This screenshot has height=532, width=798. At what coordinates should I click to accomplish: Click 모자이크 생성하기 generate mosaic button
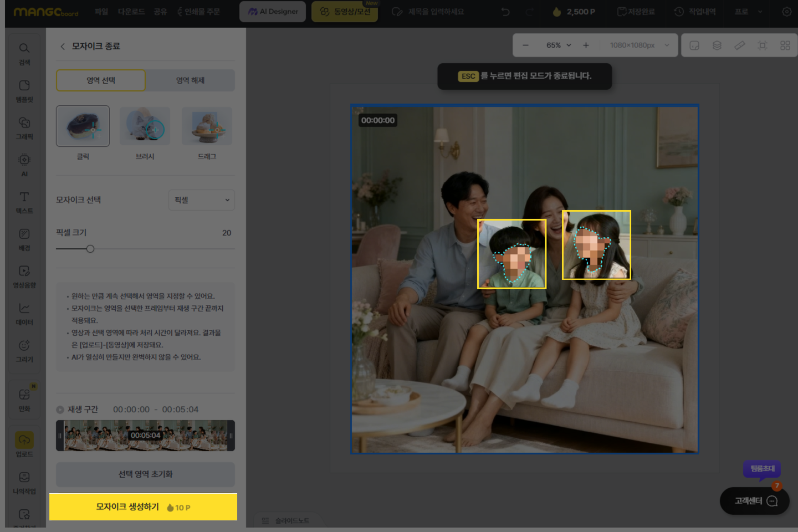143,507
